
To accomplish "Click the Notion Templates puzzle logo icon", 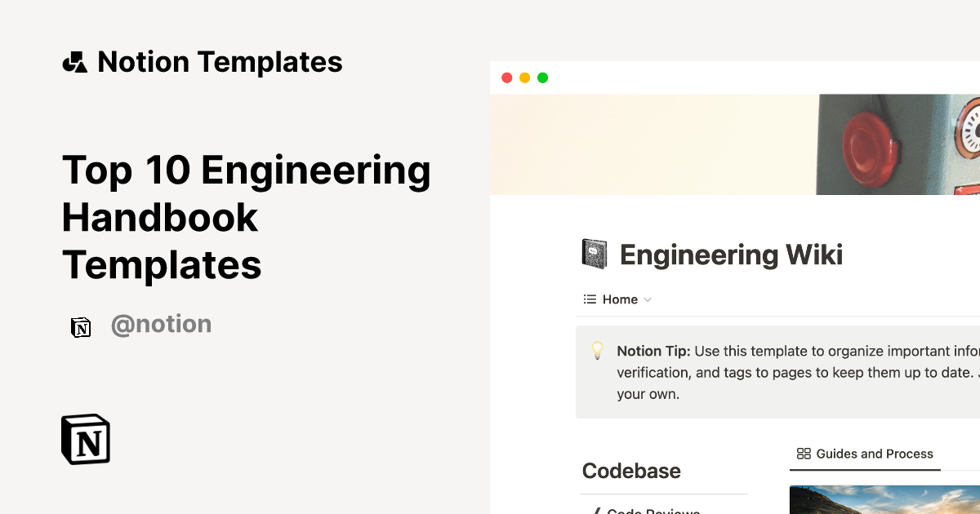I will point(74,61).
